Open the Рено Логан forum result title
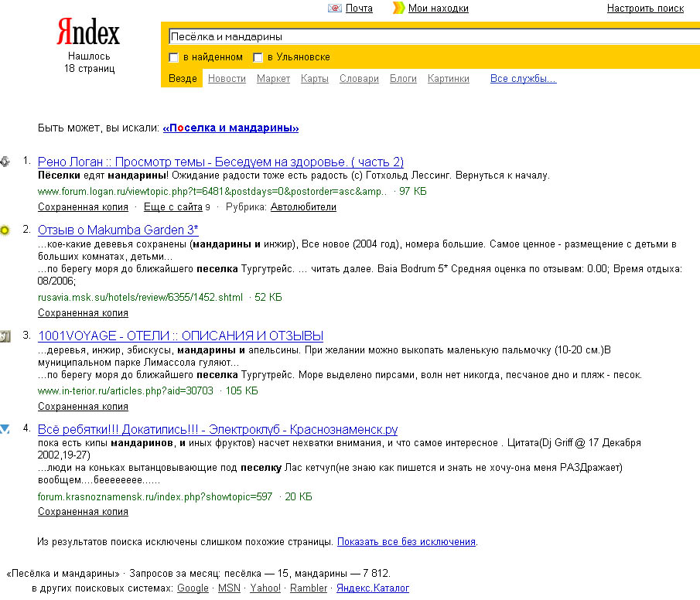 220,162
